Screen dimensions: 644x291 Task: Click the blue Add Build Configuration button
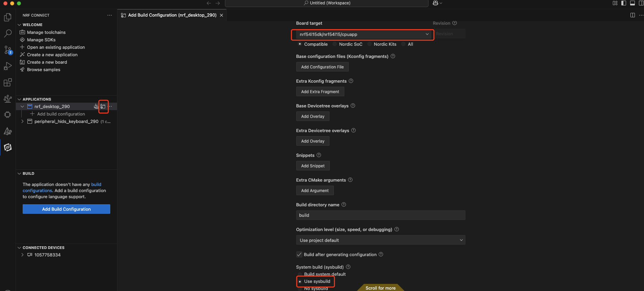[66, 209]
